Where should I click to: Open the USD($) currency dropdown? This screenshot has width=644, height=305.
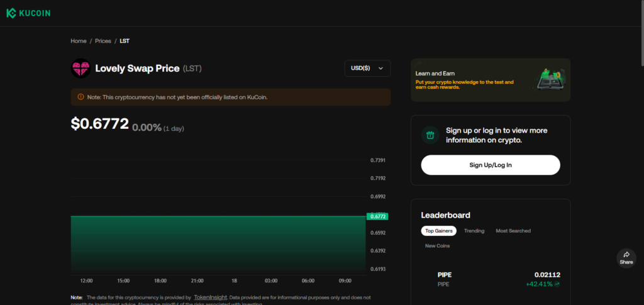tap(367, 68)
